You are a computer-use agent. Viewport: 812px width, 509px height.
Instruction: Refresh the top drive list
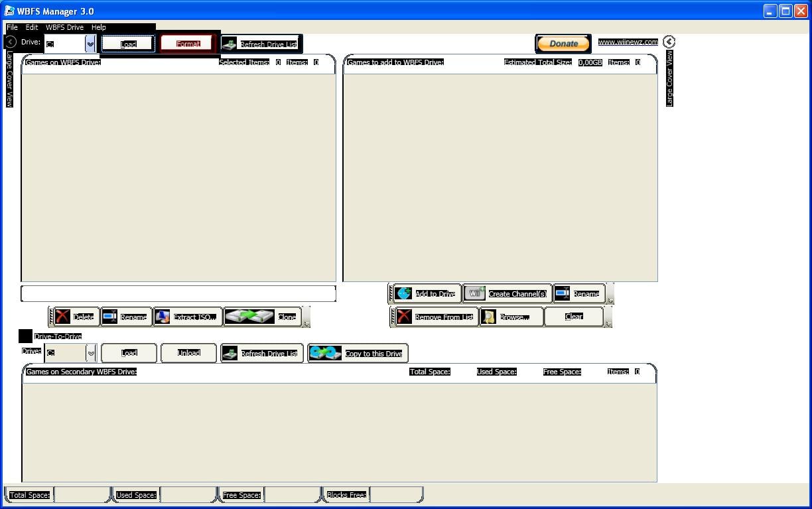(x=261, y=44)
